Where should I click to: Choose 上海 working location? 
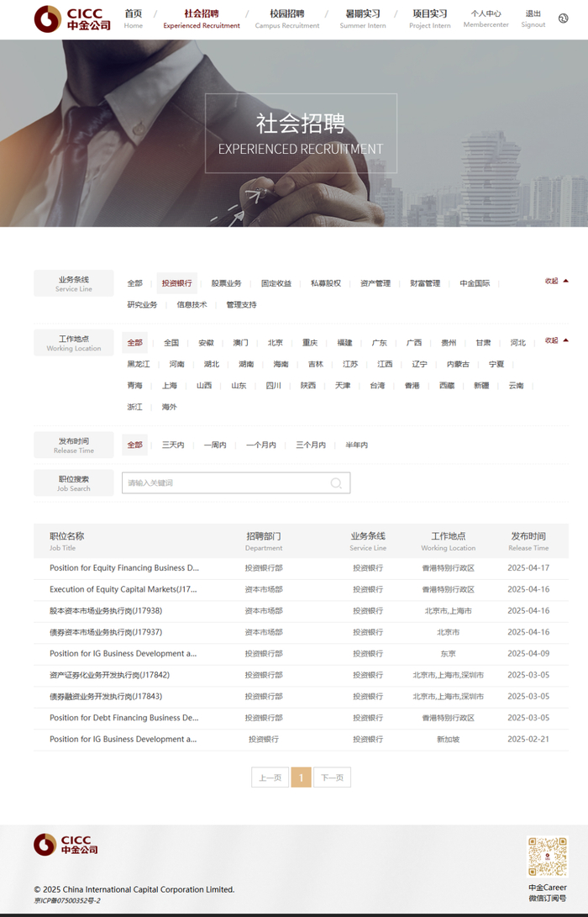[x=170, y=386]
